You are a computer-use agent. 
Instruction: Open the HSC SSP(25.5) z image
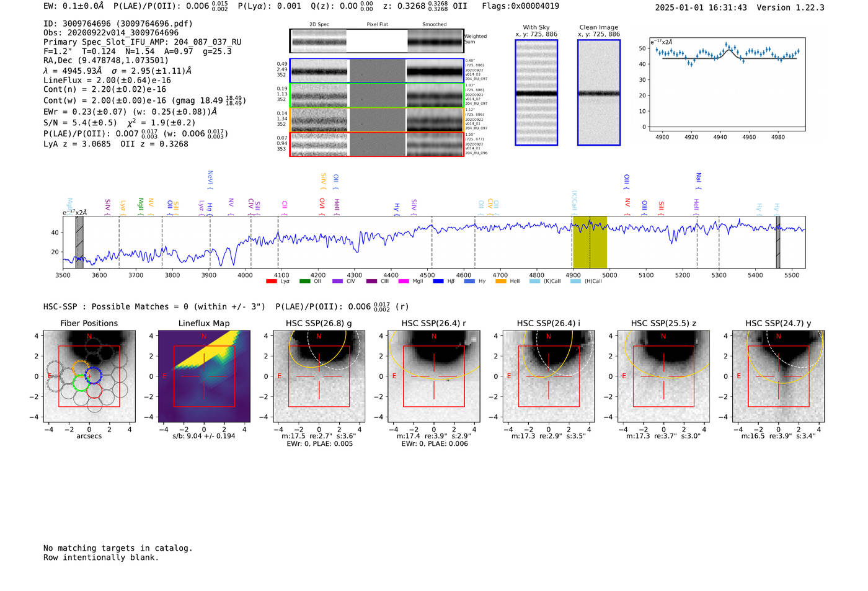coord(663,376)
